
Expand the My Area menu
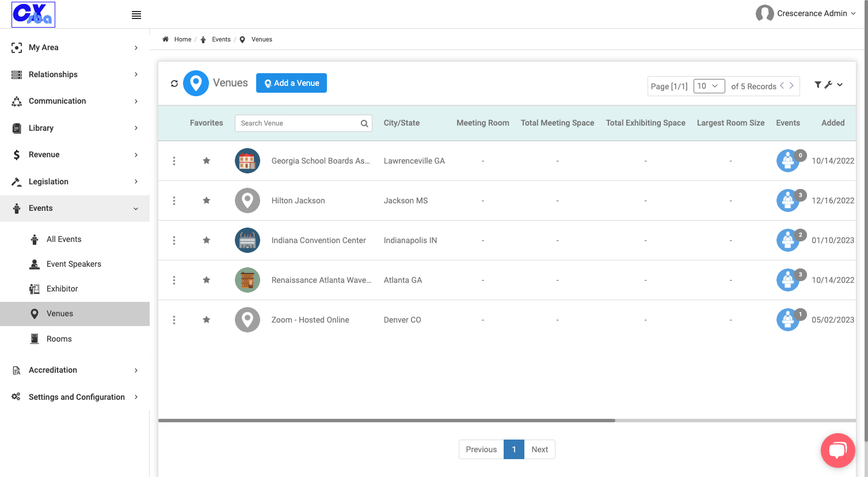click(x=75, y=48)
